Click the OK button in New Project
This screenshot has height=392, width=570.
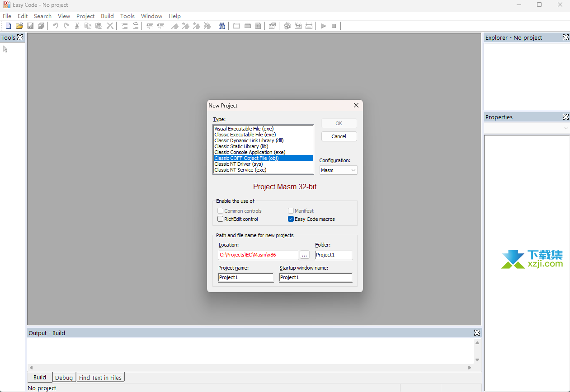tap(339, 123)
